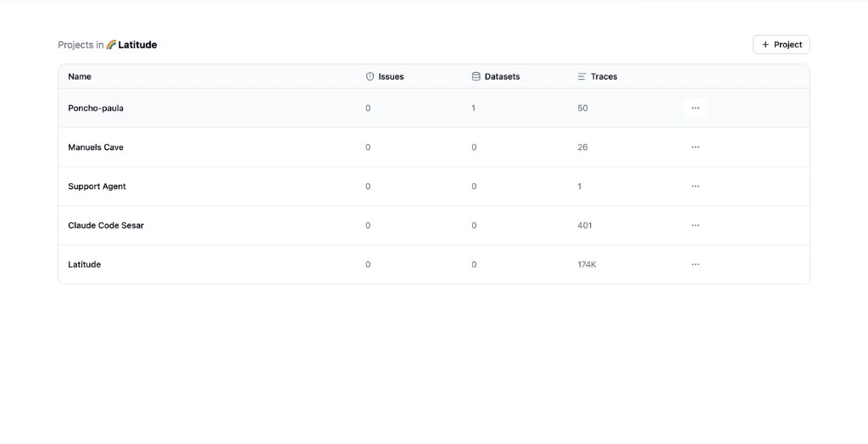This screenshot has width=868, height=444.
Task: Click the Issues column header label
Action: 391,76
